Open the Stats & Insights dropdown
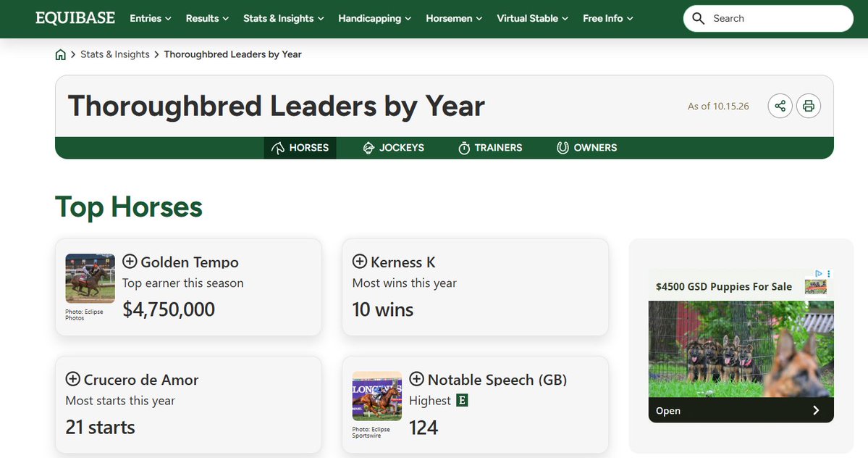Viewport: 868px width, 458px height. pyautogui.click(x=284, y=18)
